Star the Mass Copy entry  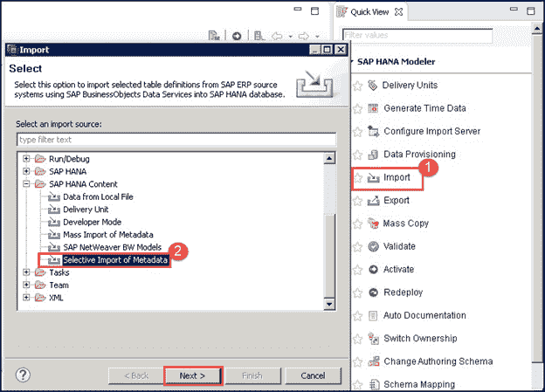(x=358, y=224)
